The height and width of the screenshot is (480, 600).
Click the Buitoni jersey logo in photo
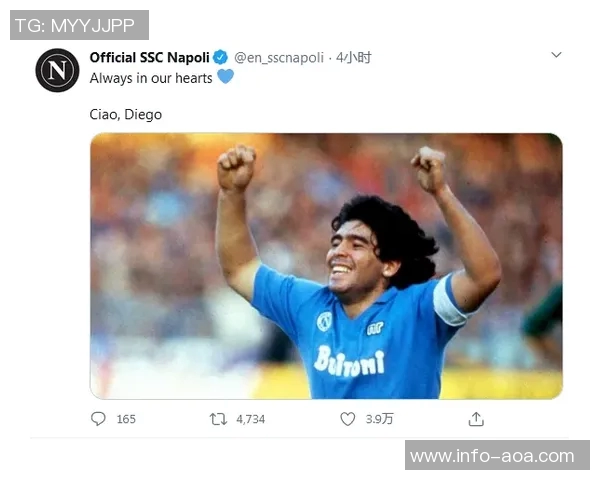click(349, 361)
